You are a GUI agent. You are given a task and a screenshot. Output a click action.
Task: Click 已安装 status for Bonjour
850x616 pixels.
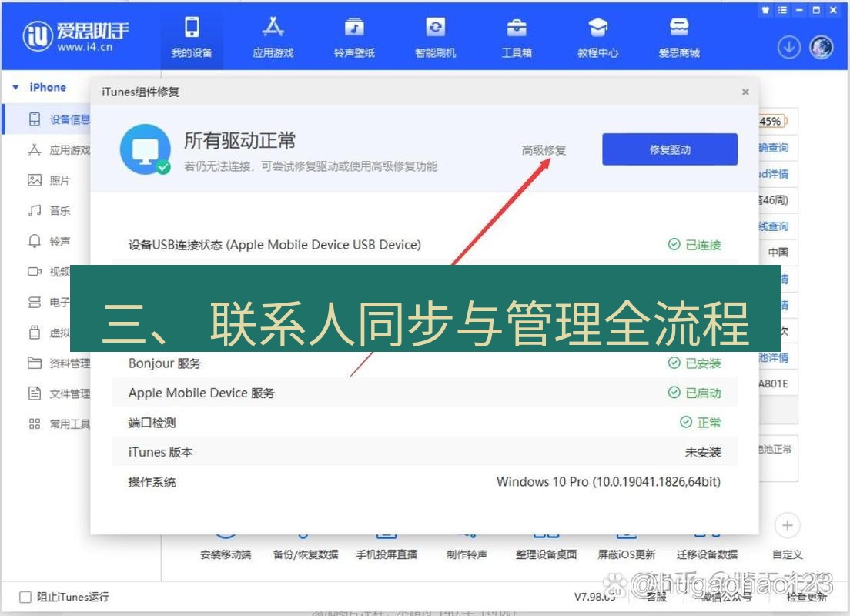tap(694, 363)
